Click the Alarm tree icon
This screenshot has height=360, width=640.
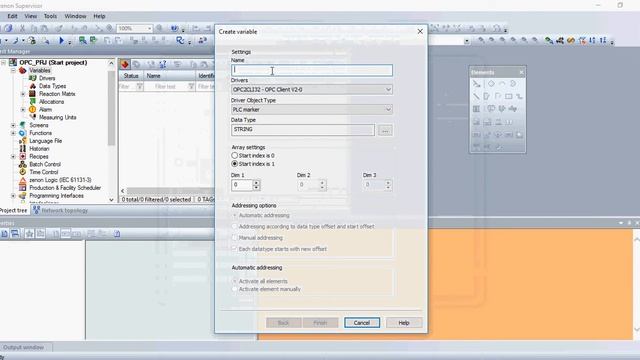click(33, 109)
